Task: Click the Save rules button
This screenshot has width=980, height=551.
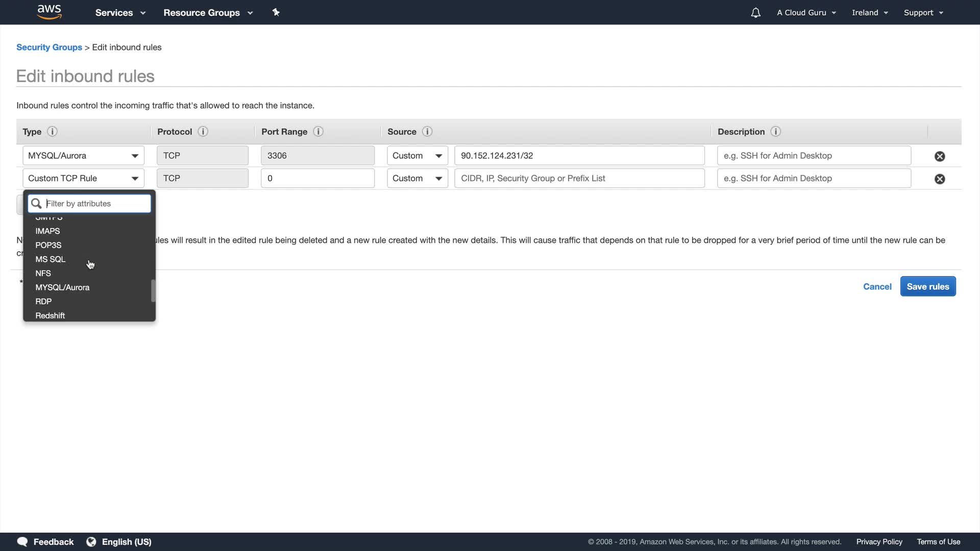Action: point(927,286)
